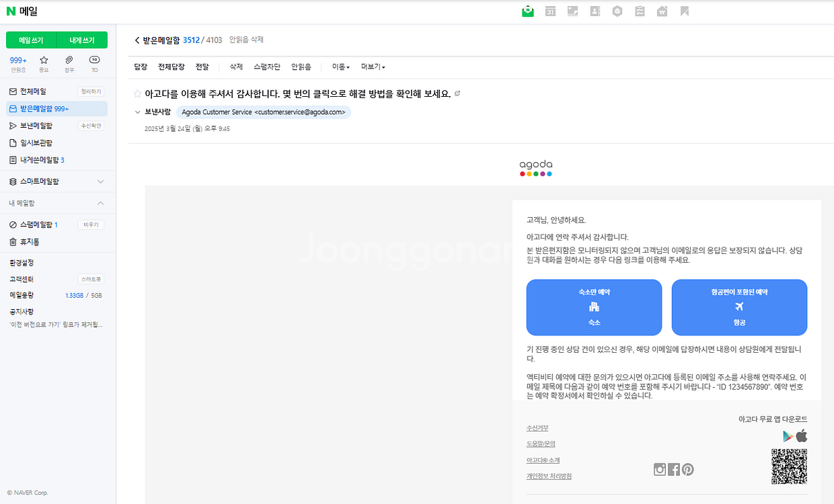The height and width of the screenshot is (504, 834).
Task: Mark as unread with 안읽음
Action: (x=301, y=67)
